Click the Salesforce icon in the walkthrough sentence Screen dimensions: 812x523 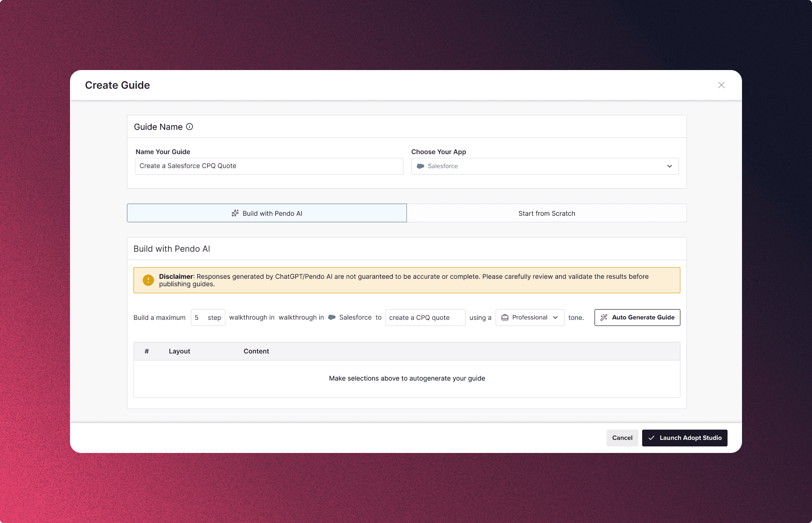(x=332, y=318)
